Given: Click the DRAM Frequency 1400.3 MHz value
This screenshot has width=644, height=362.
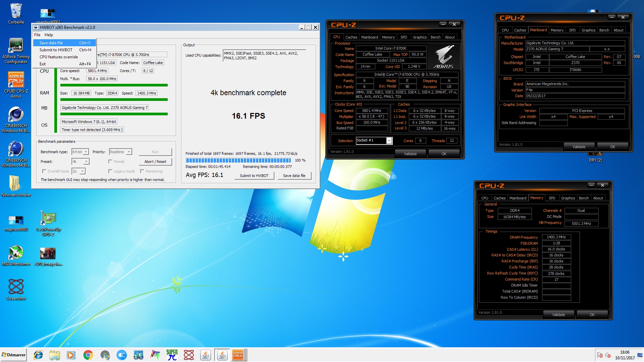Looking at the screenshot, I should coord(556,237).
